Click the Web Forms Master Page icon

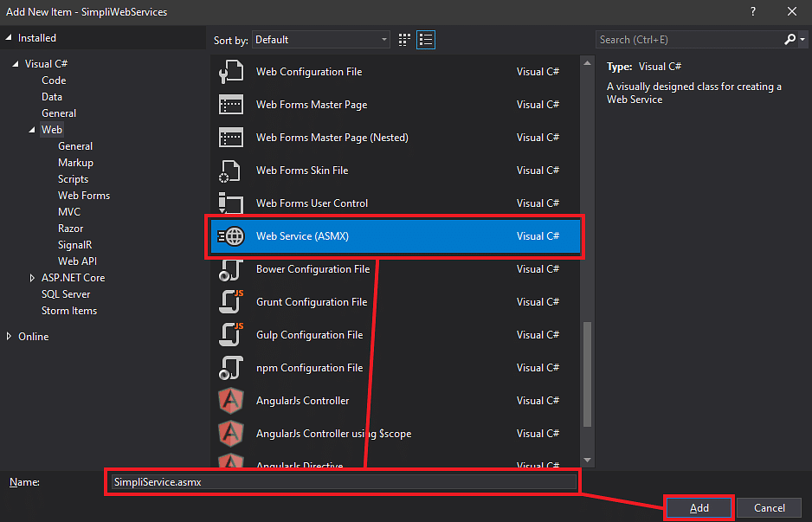(x=231, y=105)
